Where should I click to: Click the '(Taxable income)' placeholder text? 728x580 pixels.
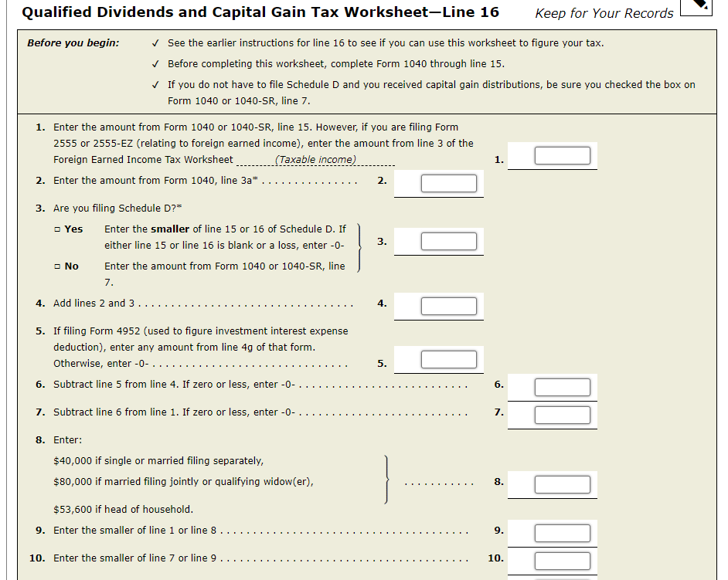click(316, 160)
